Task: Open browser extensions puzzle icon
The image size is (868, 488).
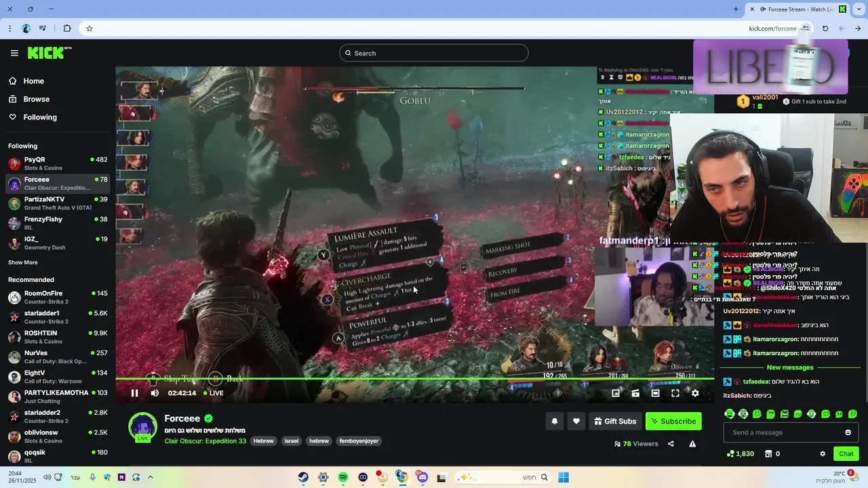Action: coord(66,28)
